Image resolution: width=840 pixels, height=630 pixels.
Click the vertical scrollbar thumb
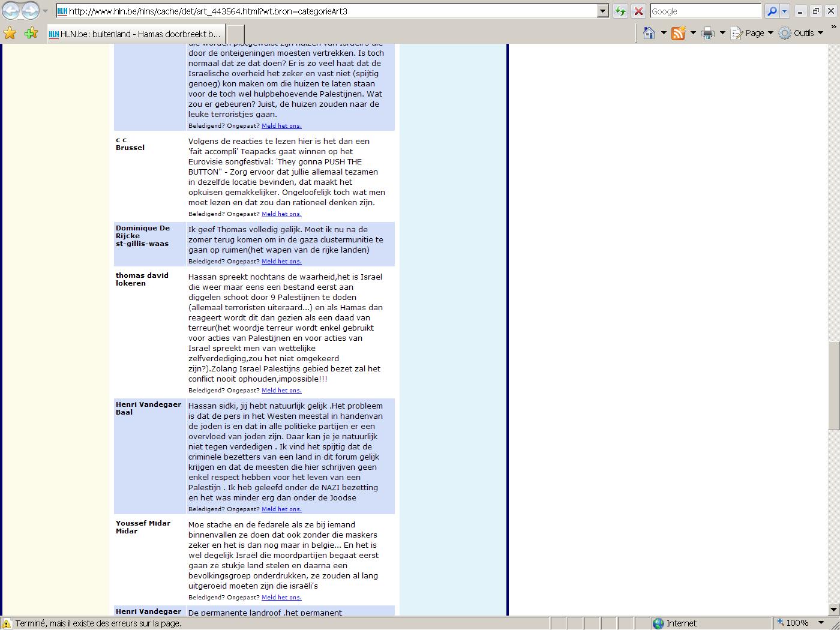[833, 385]
